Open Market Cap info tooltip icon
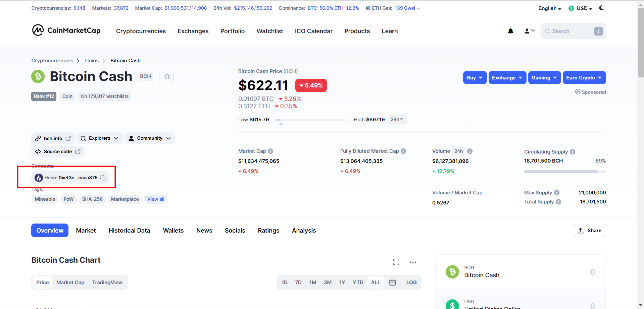Viewport: 644px width, 309px height. coord(270,151)
